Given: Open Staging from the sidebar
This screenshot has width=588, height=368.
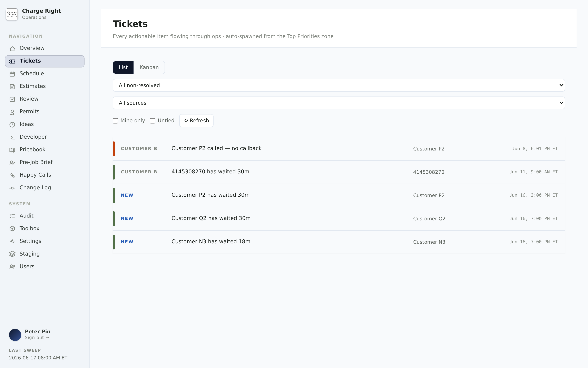Looking at the screenshot, I should click(x=45, y=254).
